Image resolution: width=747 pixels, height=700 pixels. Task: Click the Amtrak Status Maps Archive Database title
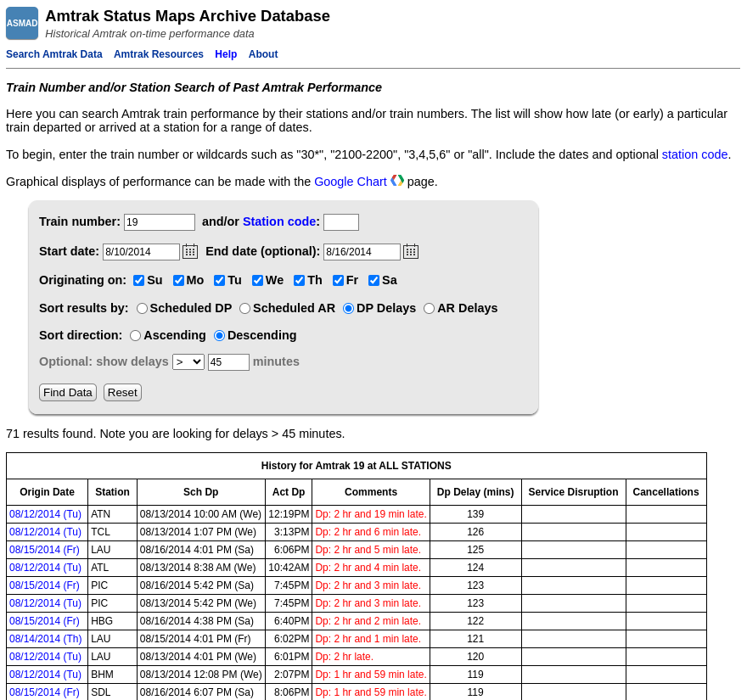188,16
